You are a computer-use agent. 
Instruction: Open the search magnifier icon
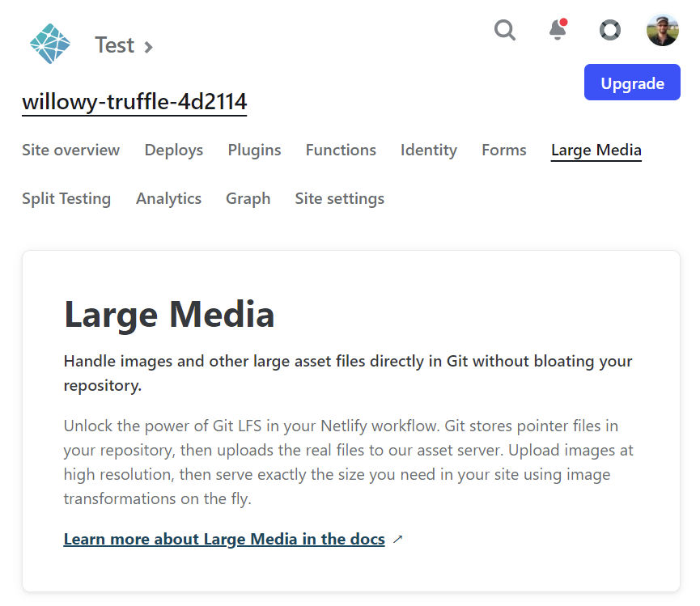click(x=505, y=31)
